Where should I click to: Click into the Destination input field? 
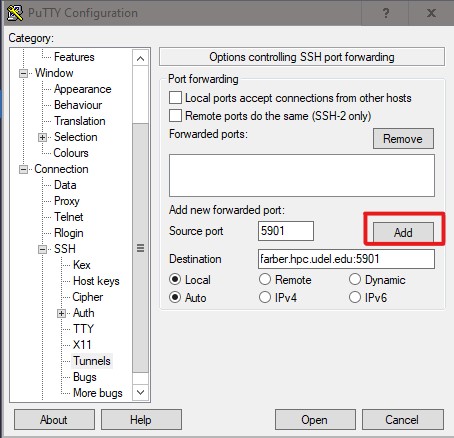pyautogui.click(x=346, y=259)
